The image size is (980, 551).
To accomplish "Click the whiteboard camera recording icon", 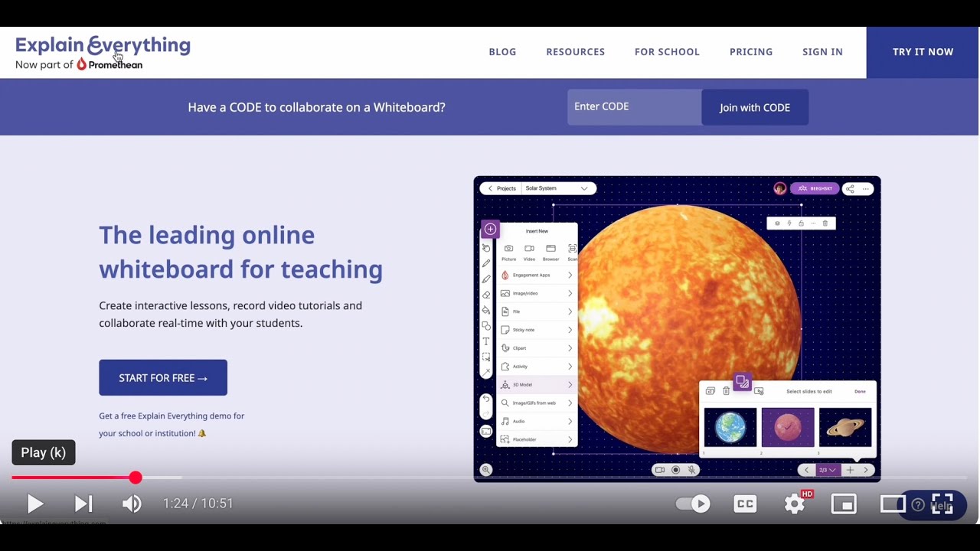I will [x=660, y=470].
